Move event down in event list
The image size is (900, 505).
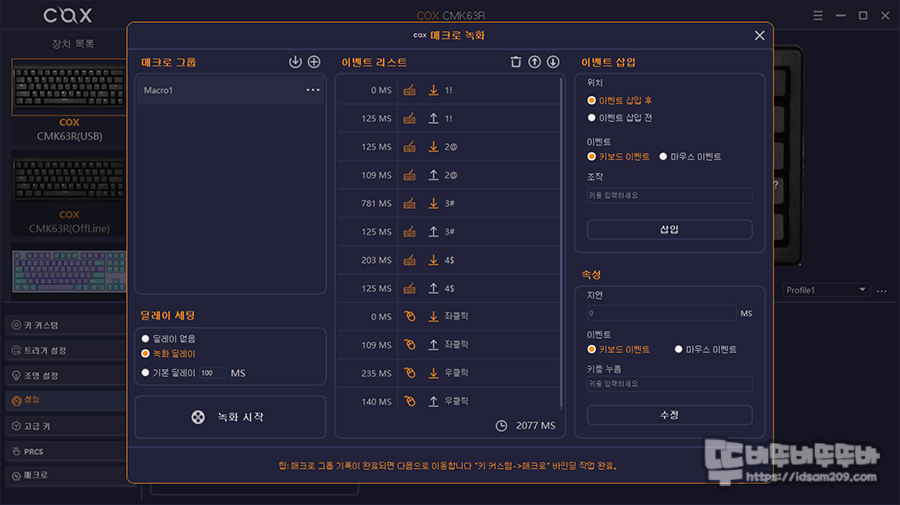click(553, 62)
